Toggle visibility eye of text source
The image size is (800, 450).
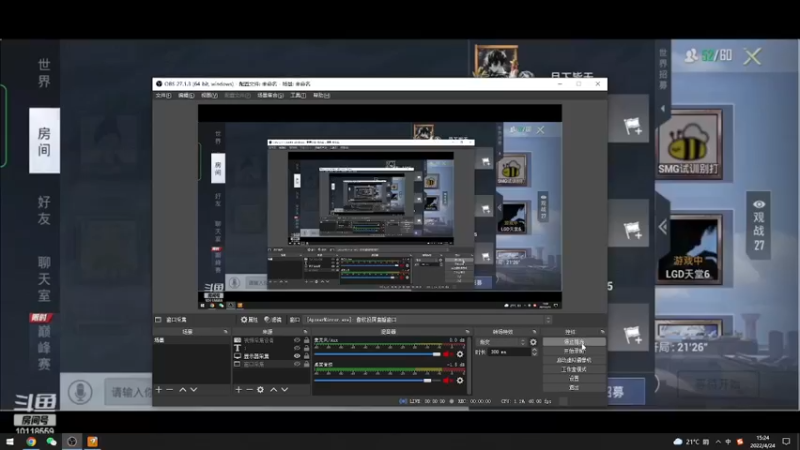tap(297, 348)
